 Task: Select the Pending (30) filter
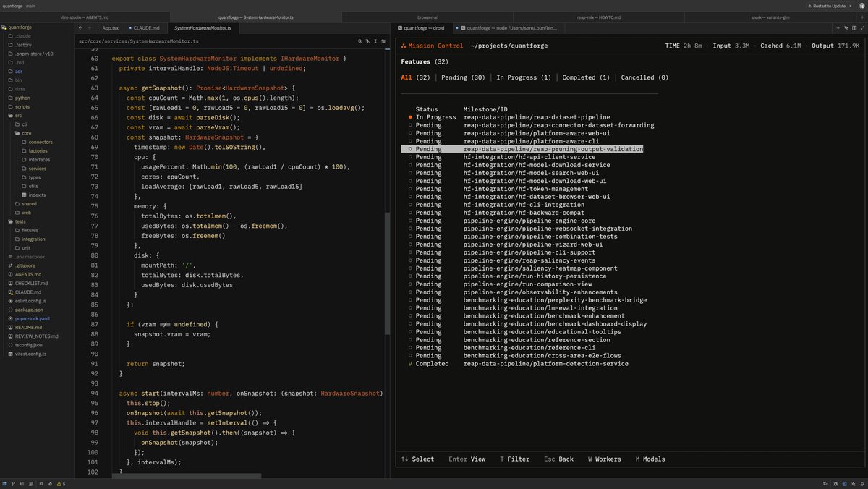point(463,77)
